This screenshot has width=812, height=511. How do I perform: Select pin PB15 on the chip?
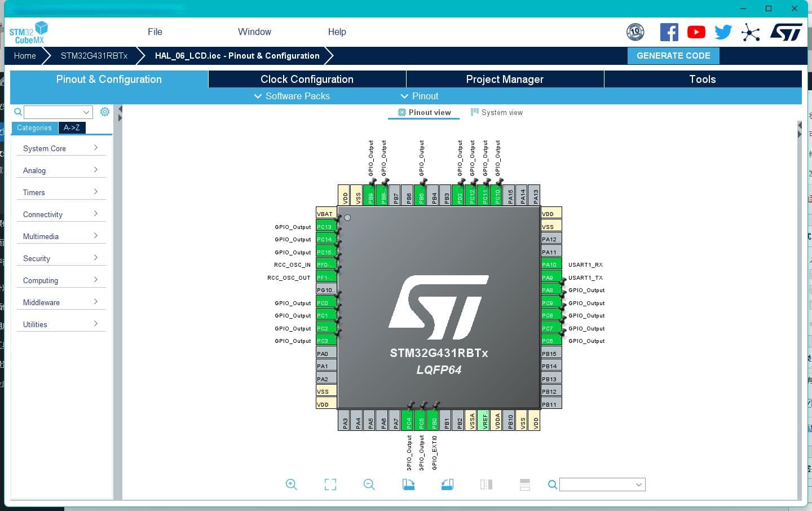coord(551,353)
